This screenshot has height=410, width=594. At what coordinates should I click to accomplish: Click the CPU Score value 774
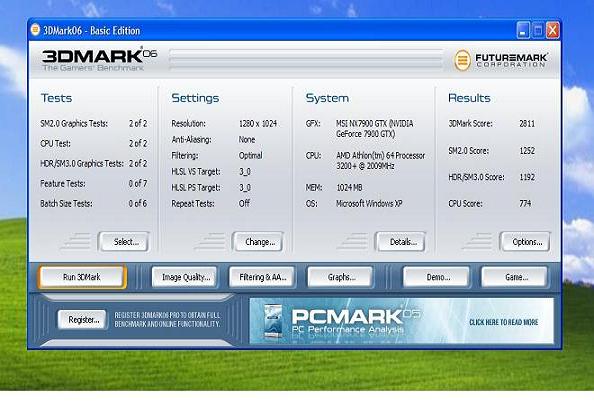tap(525, 203)
